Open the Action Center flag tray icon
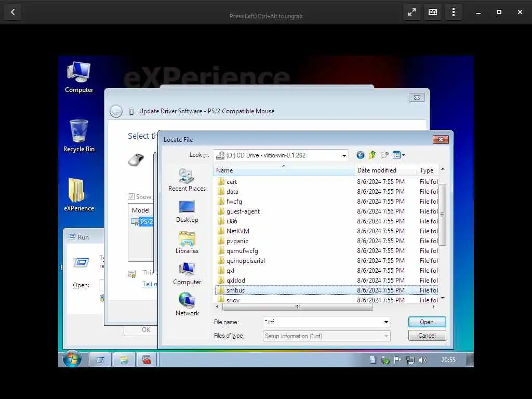This screenshot has height=399, width=532. tap(397, 360)
